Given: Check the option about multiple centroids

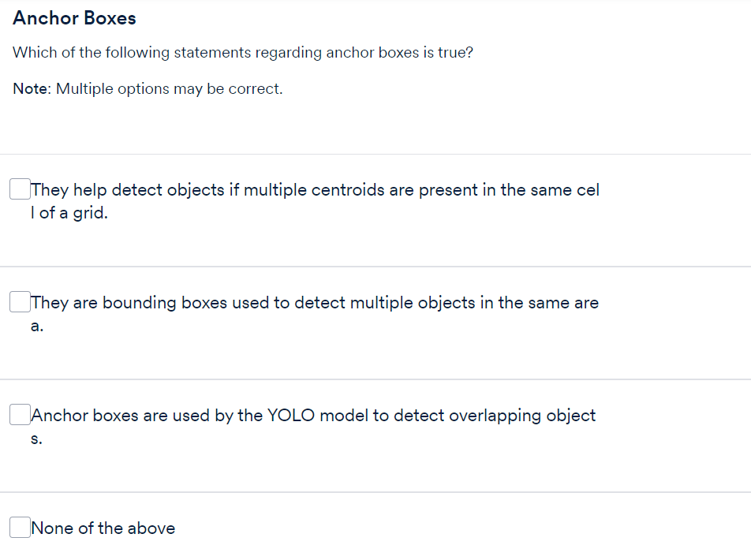Looking at the screenshot, I should click(x=19, y=189).
